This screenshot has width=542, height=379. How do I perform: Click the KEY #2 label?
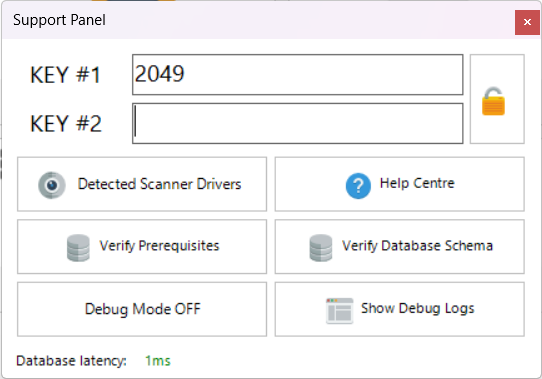(66, 123)
